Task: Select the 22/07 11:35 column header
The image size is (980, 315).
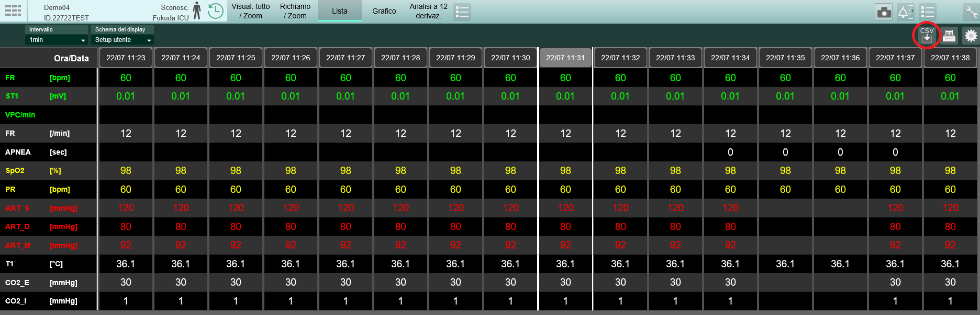Action: (x=785, y=58)
